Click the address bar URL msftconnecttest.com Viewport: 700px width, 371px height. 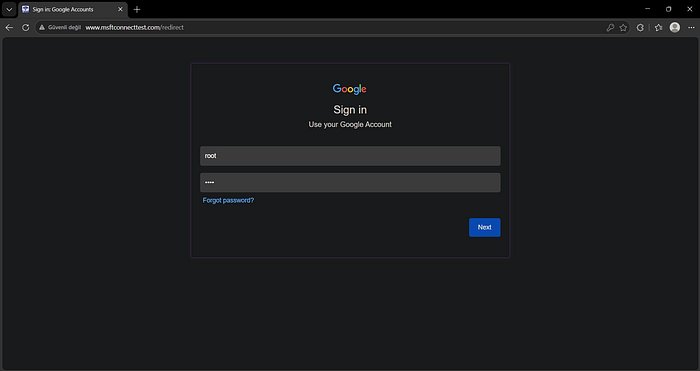(134, 27)
